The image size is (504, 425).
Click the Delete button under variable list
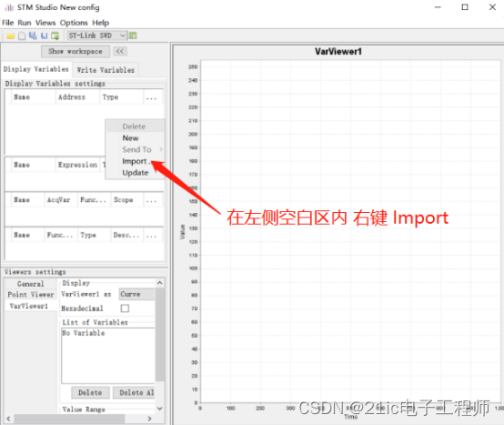click(x=90, y=392)
